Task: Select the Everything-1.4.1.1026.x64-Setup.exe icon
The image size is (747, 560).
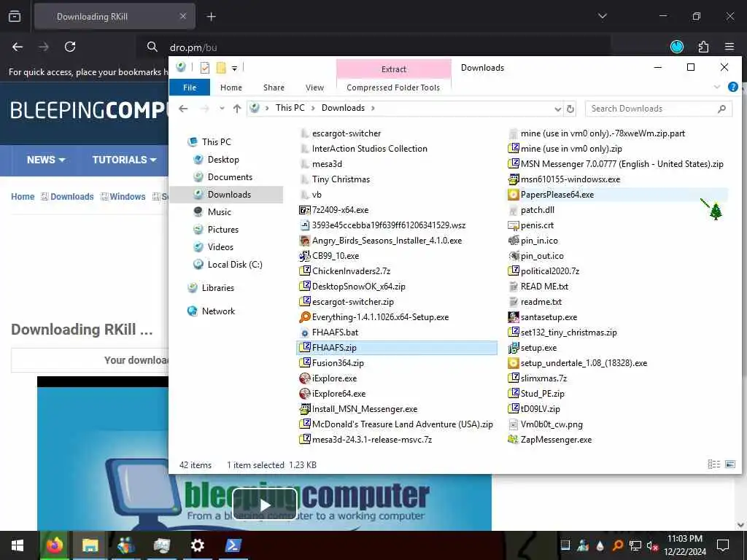Action: tap(304, 317)
